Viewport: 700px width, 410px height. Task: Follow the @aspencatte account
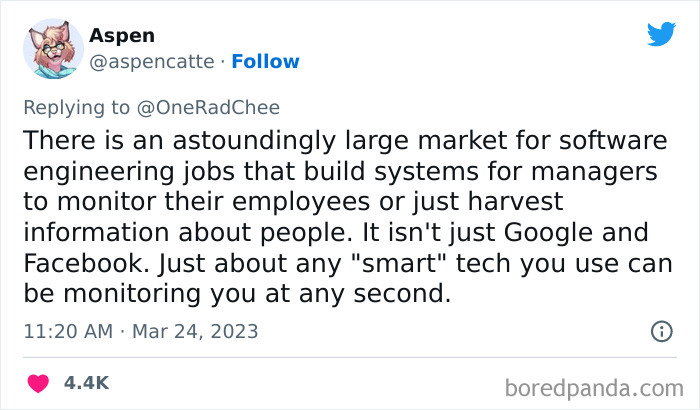click(265, 62)
